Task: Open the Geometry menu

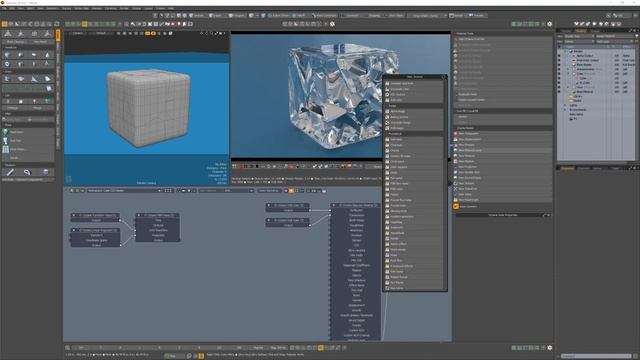Action: coord(52,8)
